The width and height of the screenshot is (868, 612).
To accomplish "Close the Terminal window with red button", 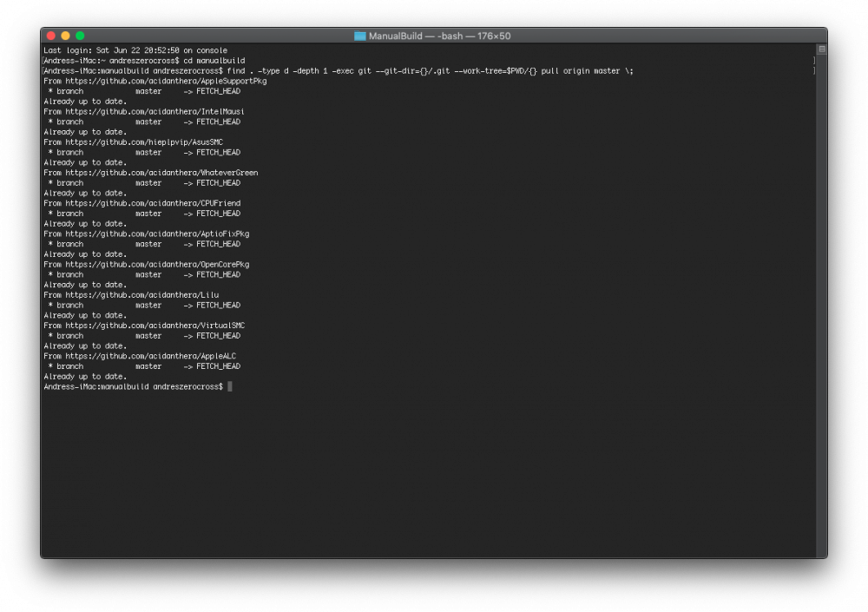I will pos(51,36).
